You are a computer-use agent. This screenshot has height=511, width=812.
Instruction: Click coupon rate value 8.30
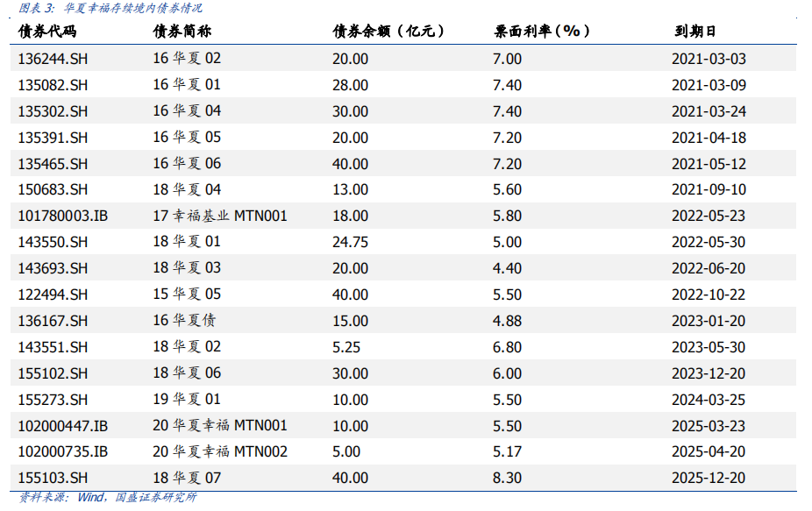[507, 478]
